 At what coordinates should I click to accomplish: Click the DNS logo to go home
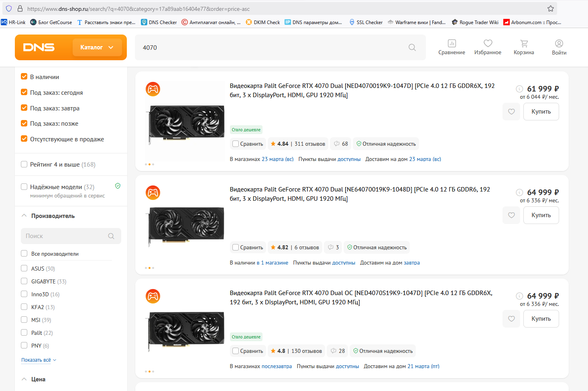tap(39, 47)
